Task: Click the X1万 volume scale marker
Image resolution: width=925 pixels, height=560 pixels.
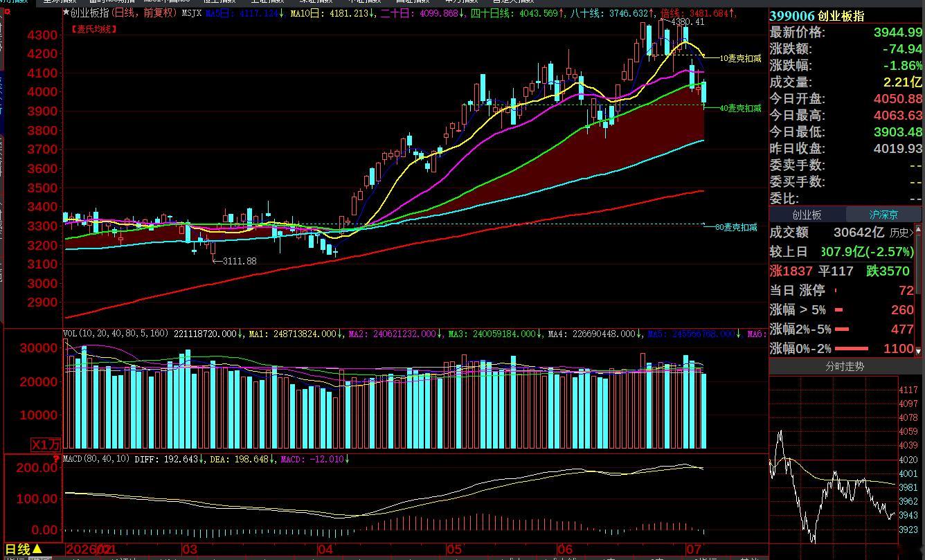Action: [46, 444]
